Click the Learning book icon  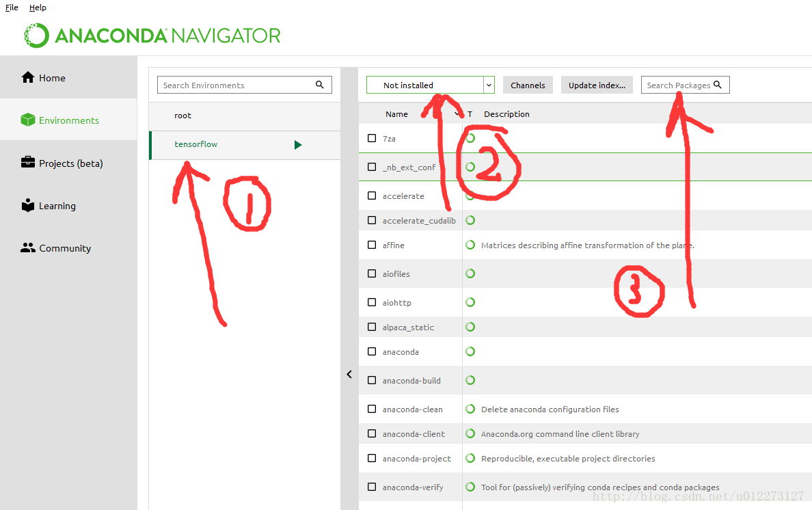pos(28,205)
